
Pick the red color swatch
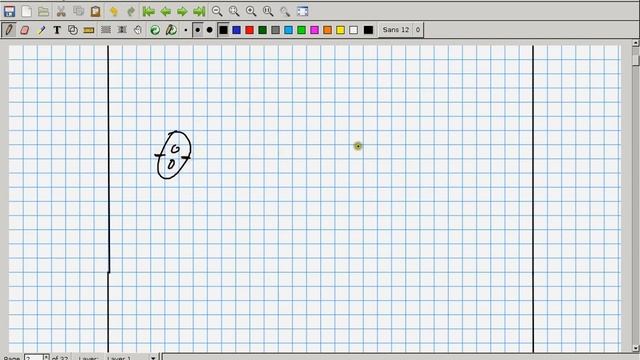point(249,30)
